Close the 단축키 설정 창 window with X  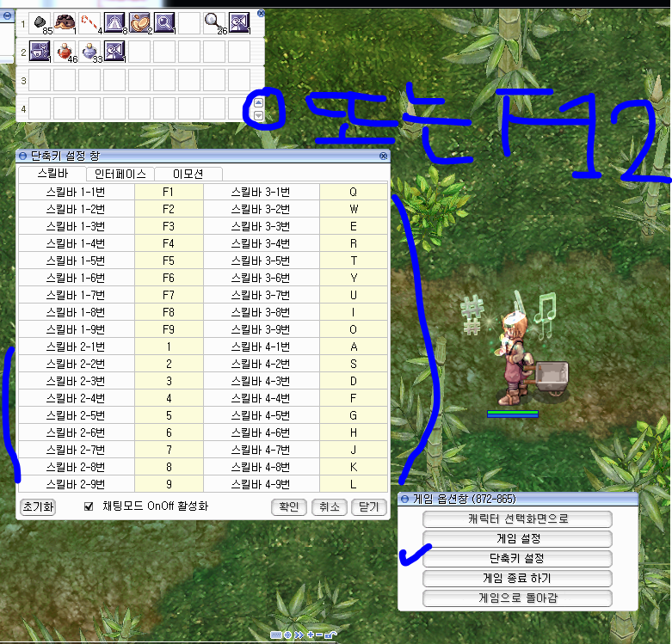[x=384, y=156]
